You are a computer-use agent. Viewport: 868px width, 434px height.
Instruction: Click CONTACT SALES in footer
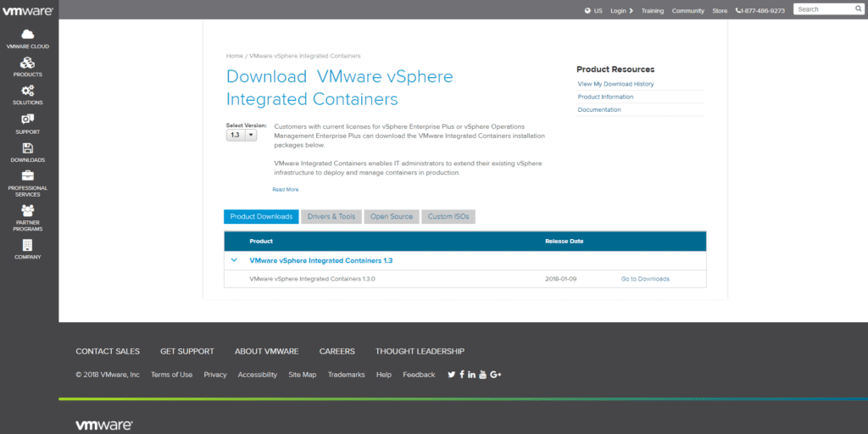click(x=108, y=352)
